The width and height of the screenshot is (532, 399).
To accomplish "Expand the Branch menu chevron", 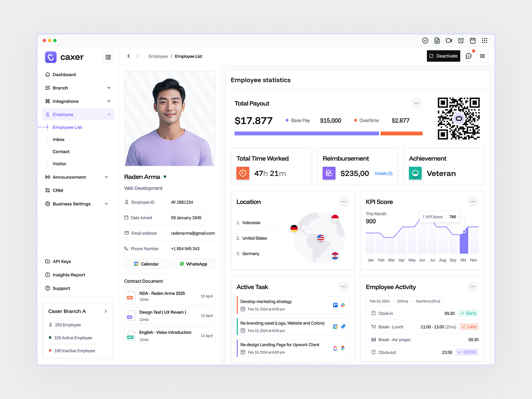I will pyautogui.click(x=109, y=88).
